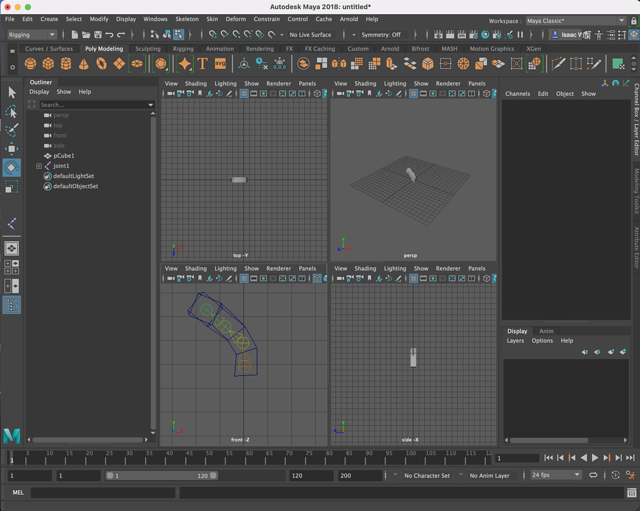Expand the joint1 hierarchy in the Outliner
The image size is (640, 511).
click(x=39, y=166)
